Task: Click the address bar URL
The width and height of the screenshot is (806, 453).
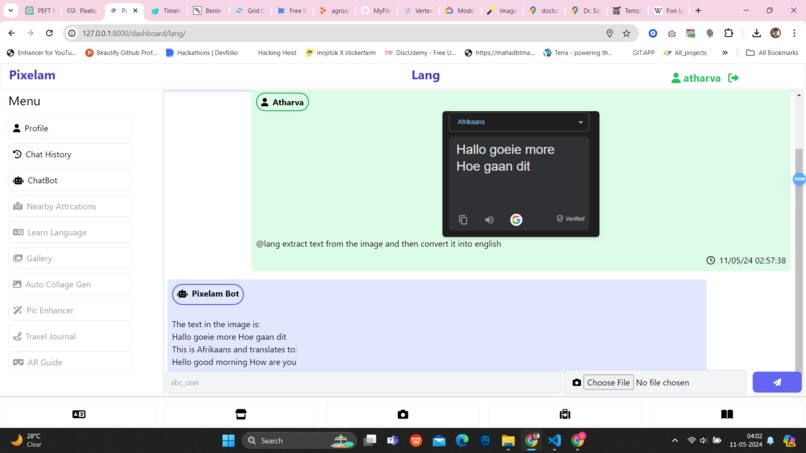Action: pyautogui.click(x=134, y=33)
